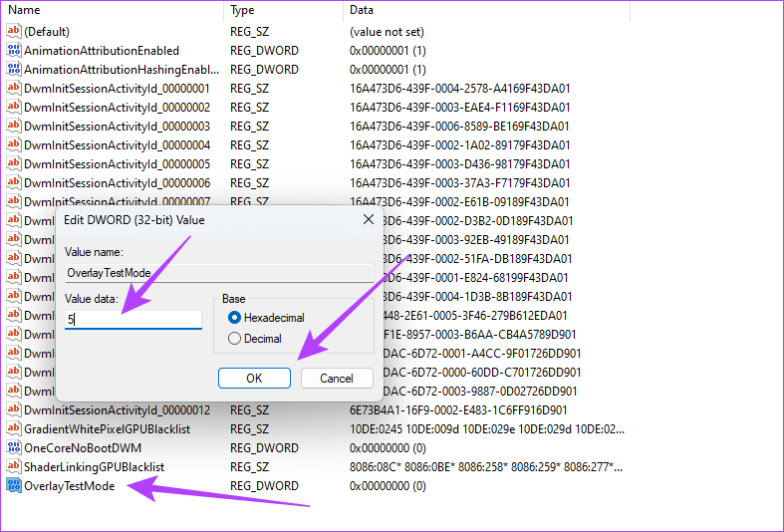Select the GradientWhitePixelGPUBlacklist entry name

[107, 428]
